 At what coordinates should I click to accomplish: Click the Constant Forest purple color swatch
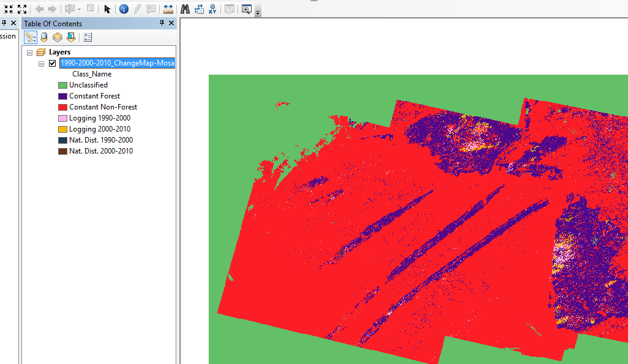pos(62,96)
